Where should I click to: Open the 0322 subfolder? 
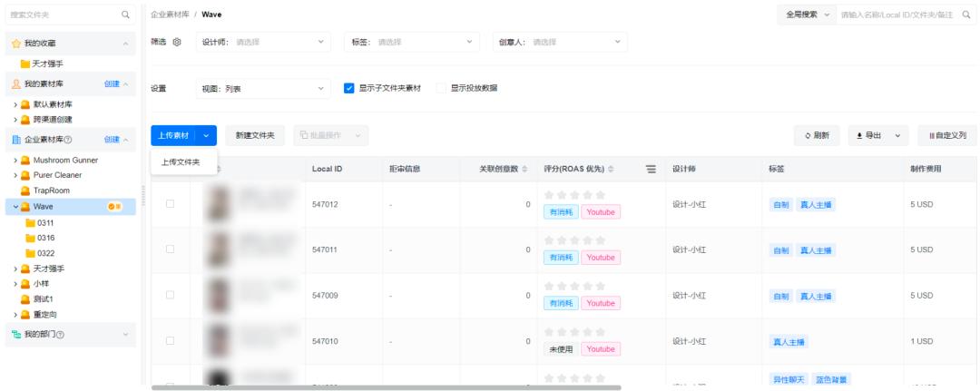point(45,253)
